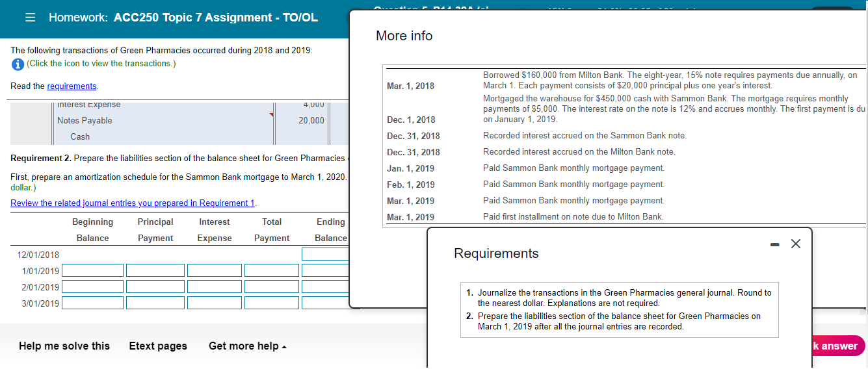Select Beginning Balance field for 1/01/2019

tap(92, 270)
